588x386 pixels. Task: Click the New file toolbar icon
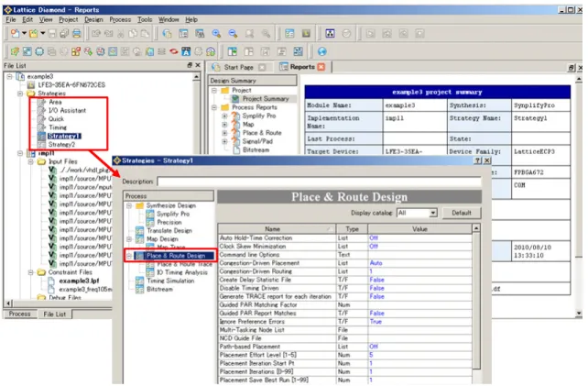pos(15,33)
